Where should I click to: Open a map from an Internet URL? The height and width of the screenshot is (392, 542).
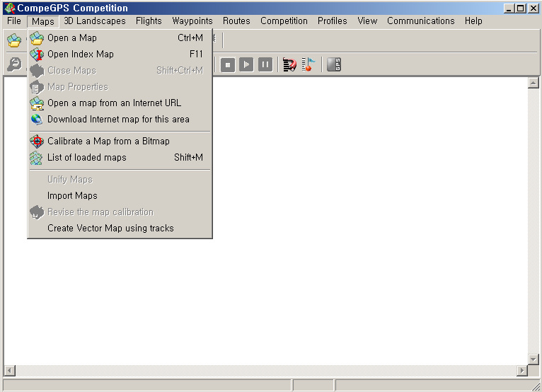point(120,103)
